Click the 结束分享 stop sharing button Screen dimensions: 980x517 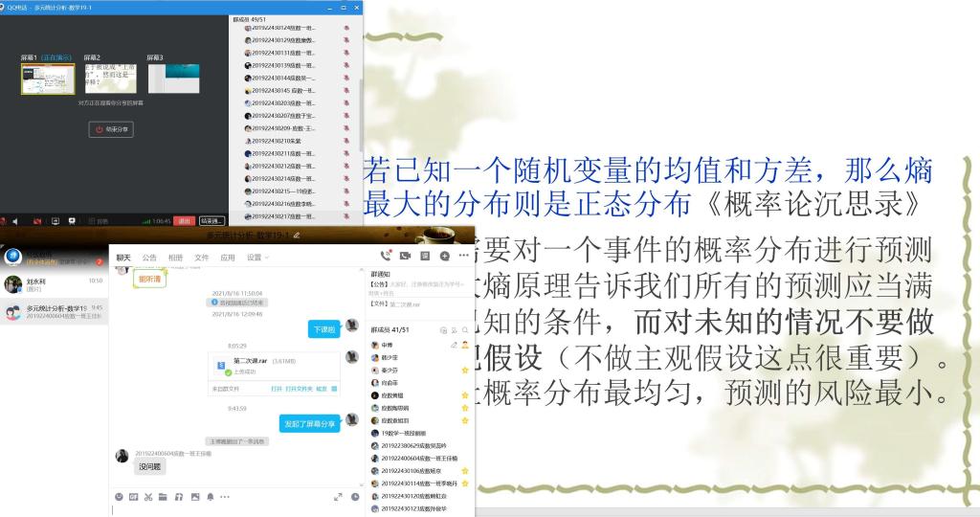coord(111,128)
